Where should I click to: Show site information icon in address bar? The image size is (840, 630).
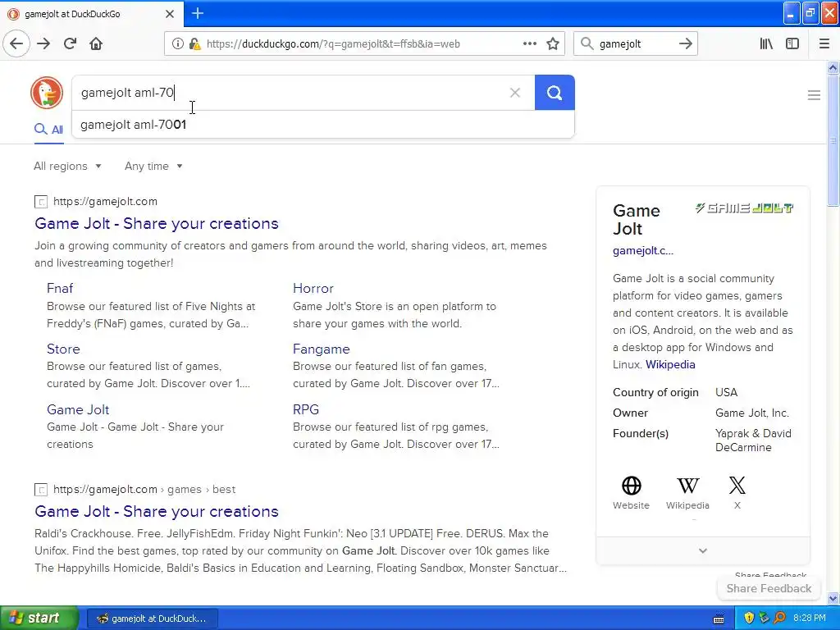tap(177, 44)
